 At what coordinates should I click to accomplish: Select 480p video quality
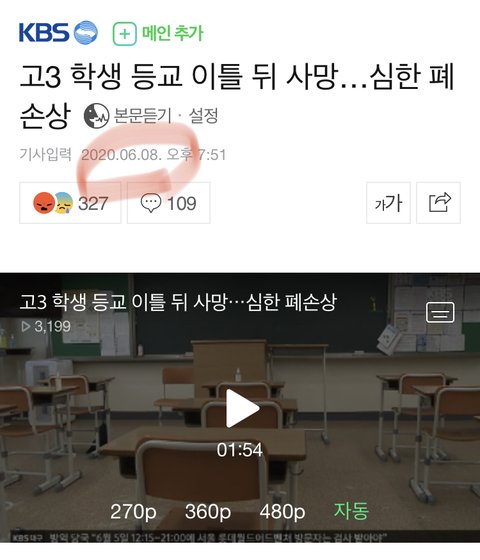coord(282,511)
